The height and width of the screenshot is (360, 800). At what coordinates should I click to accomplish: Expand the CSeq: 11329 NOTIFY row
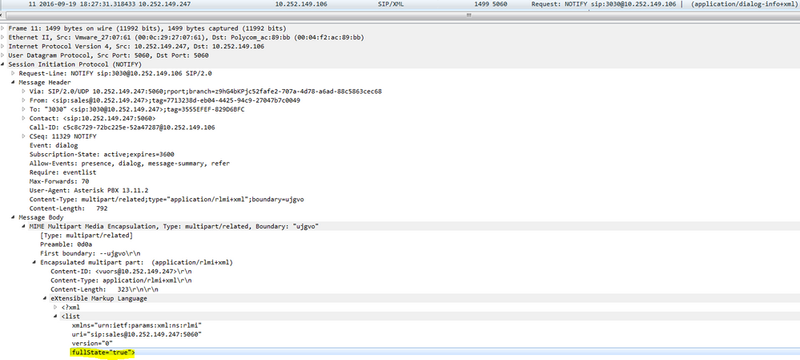(24, 136)
